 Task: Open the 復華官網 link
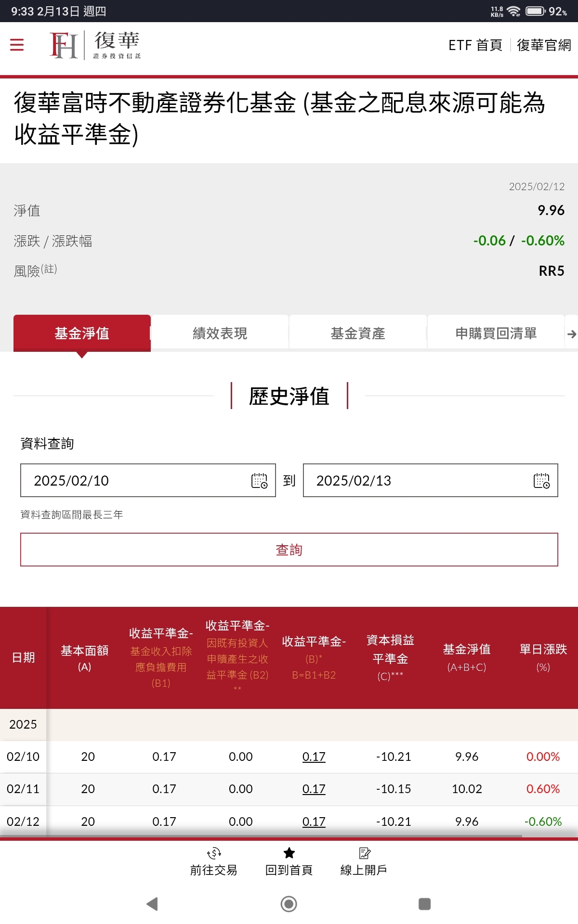(544, 45)
